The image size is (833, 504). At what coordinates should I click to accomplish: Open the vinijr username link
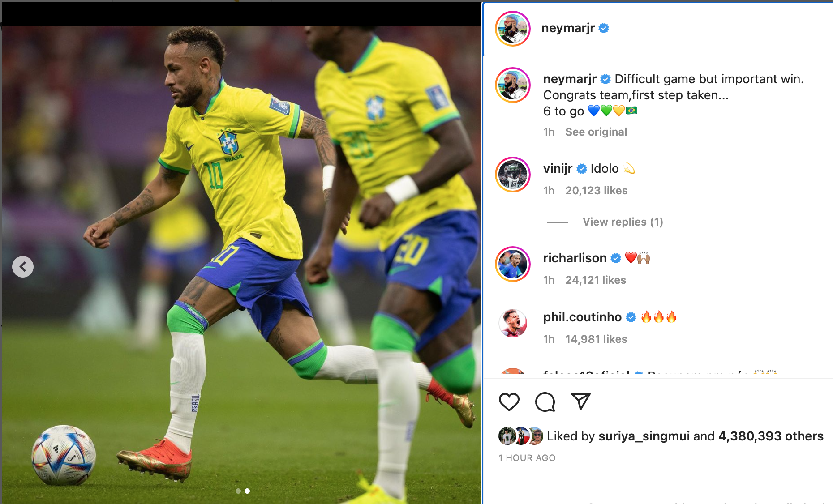(x=558, y=168)
